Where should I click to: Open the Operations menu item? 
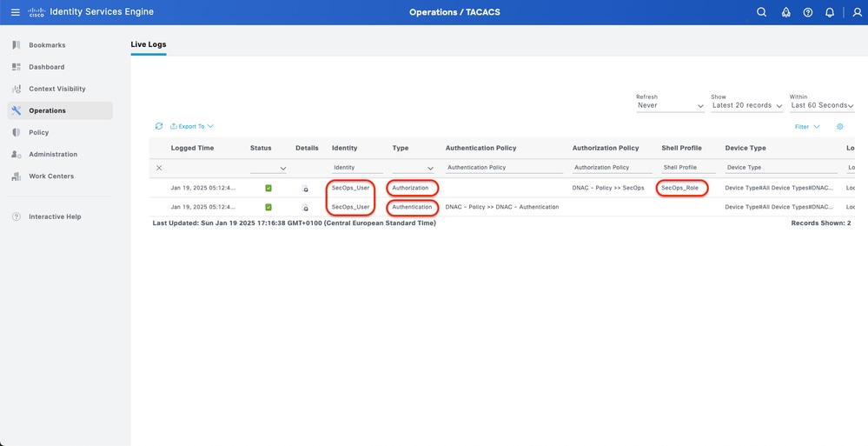click(60, 110)
